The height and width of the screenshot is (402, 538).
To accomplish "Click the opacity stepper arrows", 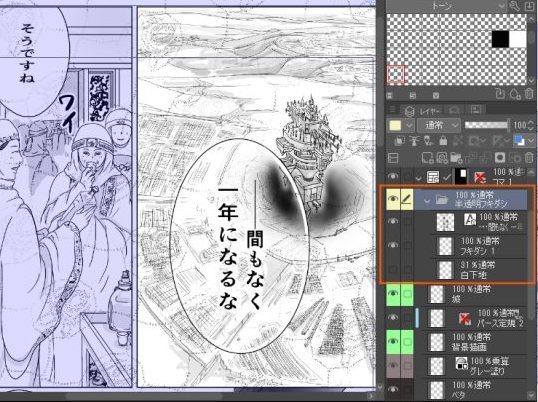I will 531,125.
